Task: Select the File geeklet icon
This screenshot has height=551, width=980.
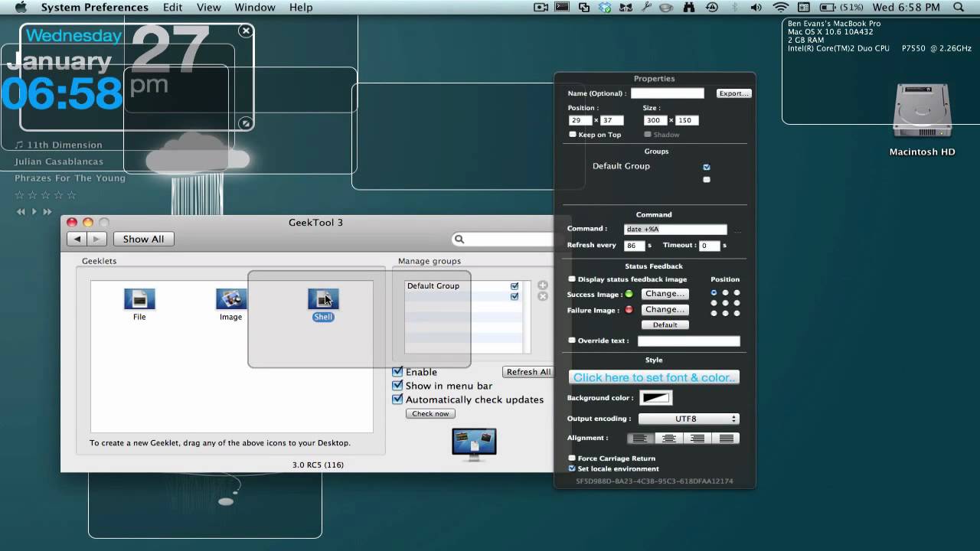Action: tap(139, 299)
